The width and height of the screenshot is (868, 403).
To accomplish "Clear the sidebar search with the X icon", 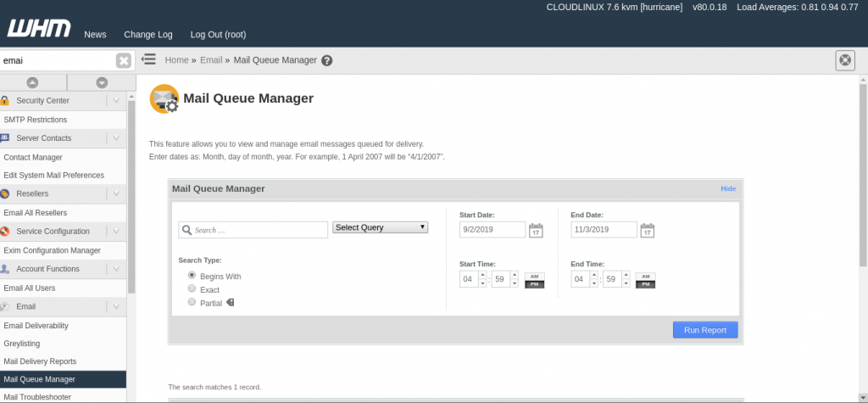I will click(x=124, y=60).
